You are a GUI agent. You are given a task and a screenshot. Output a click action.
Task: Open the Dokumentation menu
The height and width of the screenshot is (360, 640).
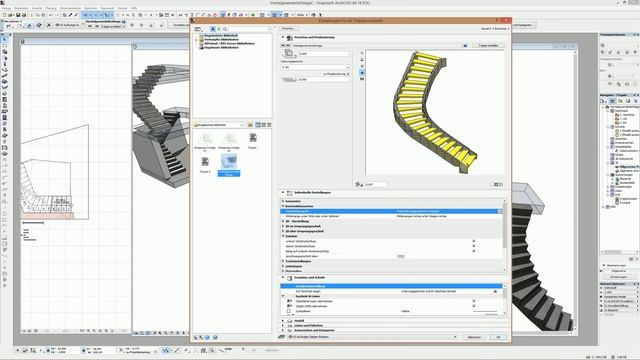coord(70,8)
